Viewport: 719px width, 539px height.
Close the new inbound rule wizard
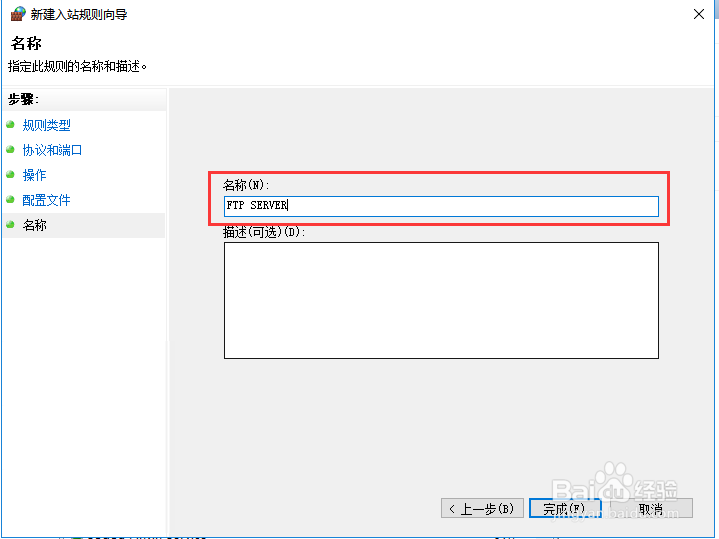[698, 14]
